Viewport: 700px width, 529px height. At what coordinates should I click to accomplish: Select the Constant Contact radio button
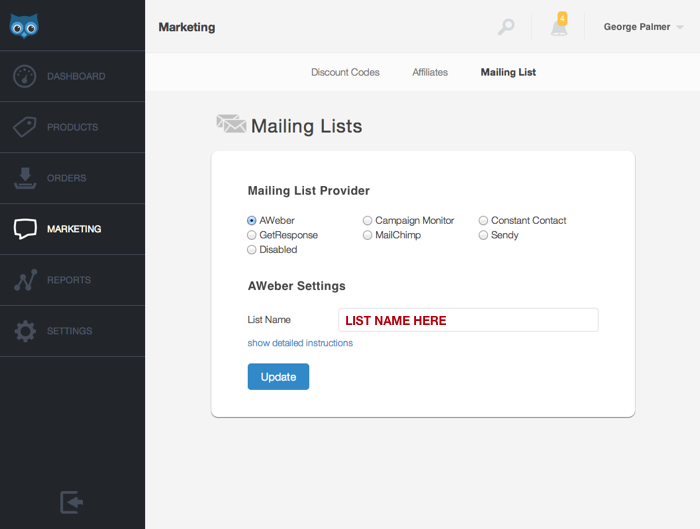tap(483, 221)
